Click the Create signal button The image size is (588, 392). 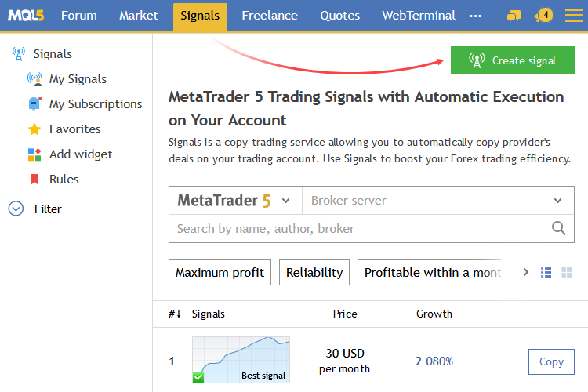click(512, 60)
